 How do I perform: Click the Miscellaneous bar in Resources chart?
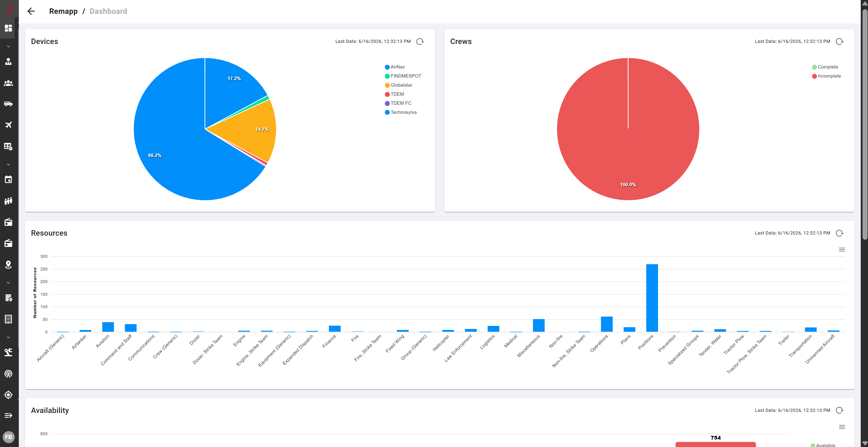tap(539, 325)
